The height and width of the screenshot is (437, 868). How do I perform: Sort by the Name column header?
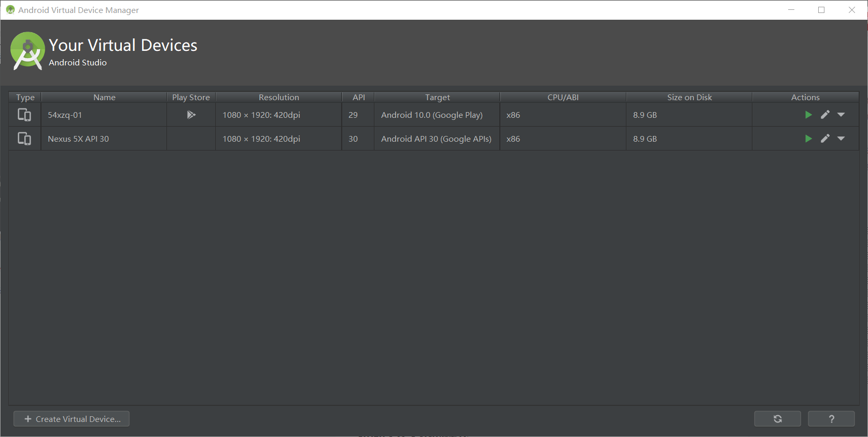[x=104, y=97]
